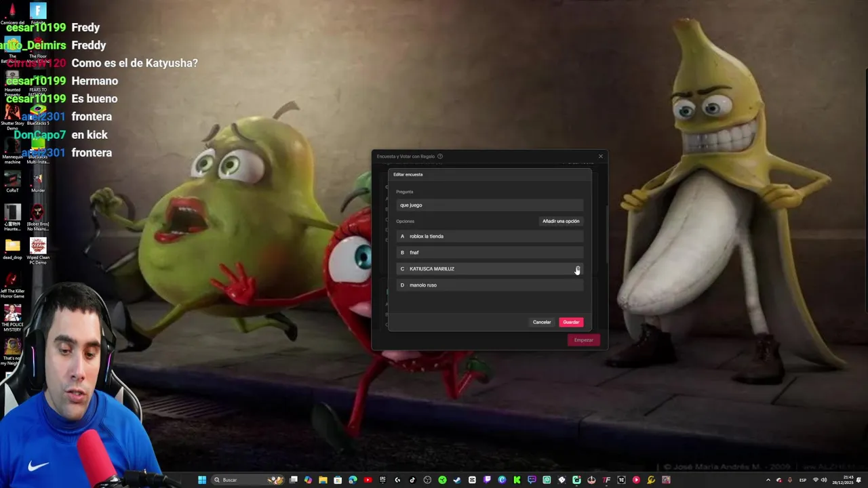Launch Copilot from the taskbar
The image size is (868, 488).
click(x=308, y=480)
